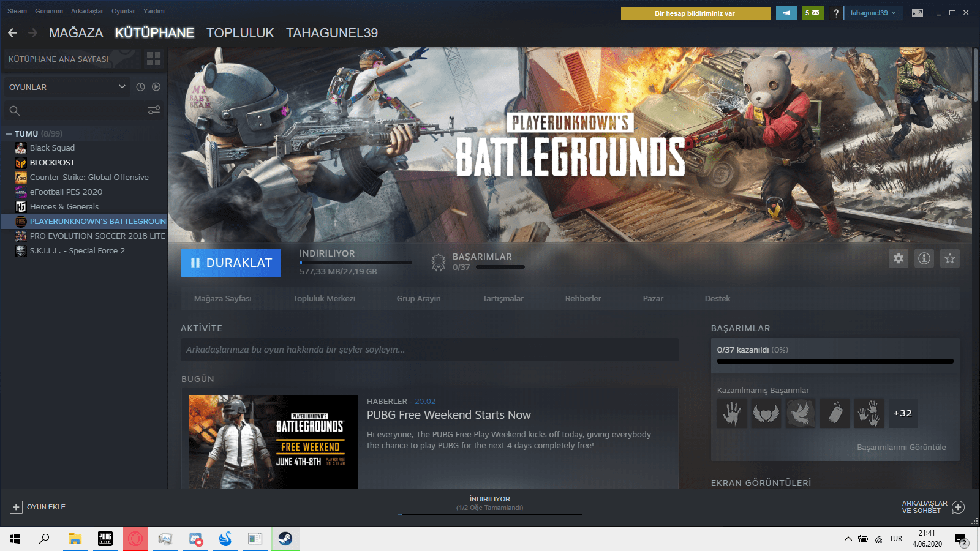Open Steam help question mark
Viewport: 980px width, 551px height.
[x=836, y=13]
